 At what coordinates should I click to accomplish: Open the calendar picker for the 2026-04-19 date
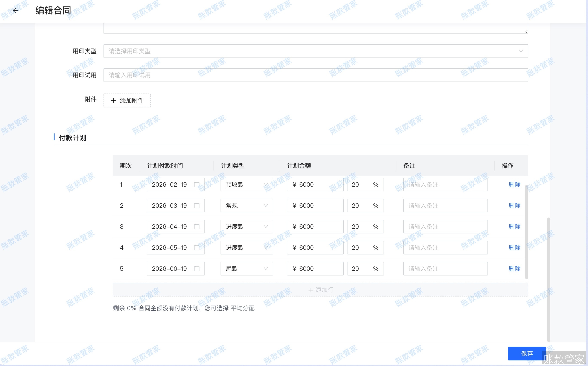[x=197, y=227]
